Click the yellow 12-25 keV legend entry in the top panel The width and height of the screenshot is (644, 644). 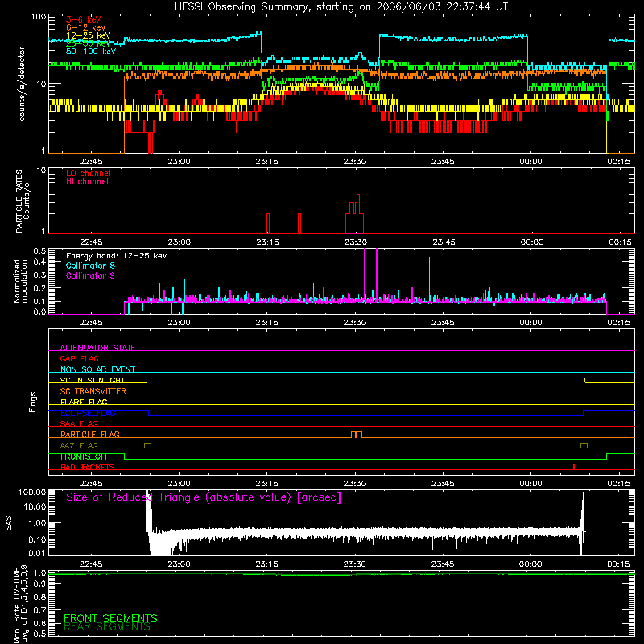coord(89,35)
